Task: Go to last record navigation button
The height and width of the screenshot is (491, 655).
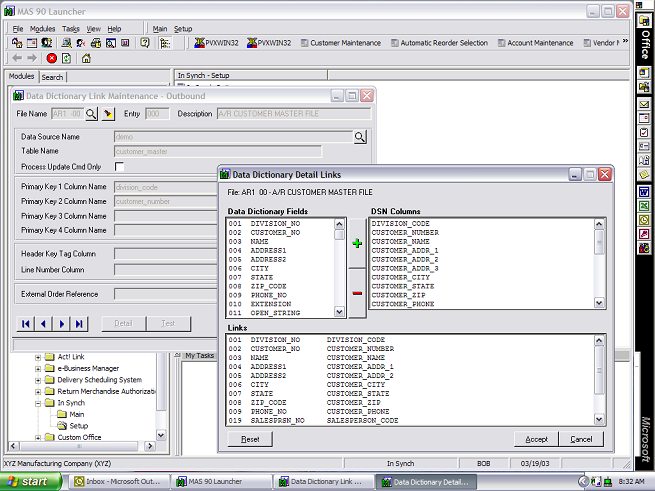Action: click(79, 323)
